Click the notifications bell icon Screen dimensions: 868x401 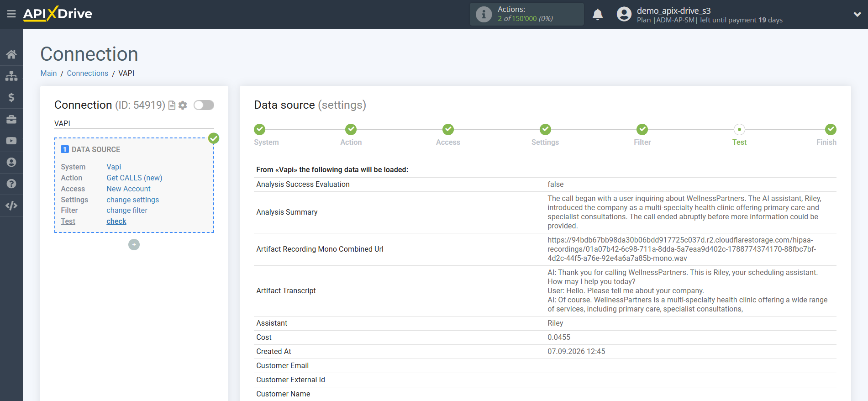(x=598, y=15)
